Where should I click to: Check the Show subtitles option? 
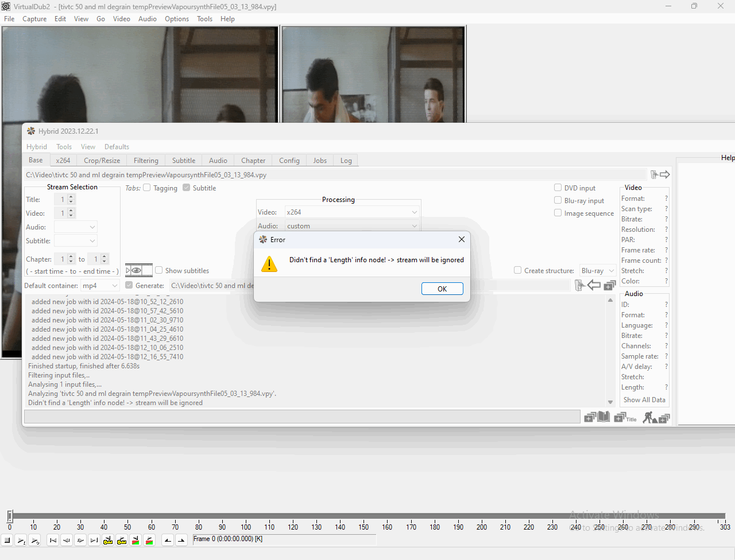pyautogui.click(x=159, y=270)
